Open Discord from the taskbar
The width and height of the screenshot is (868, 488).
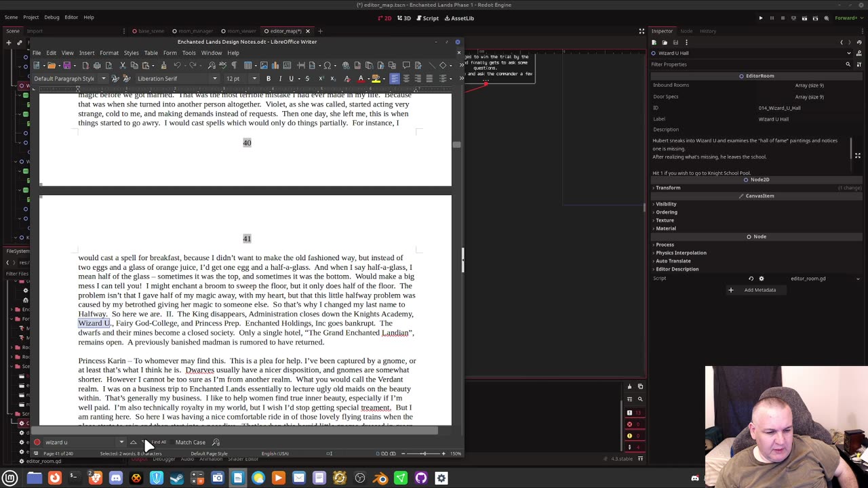coord(116,479)
